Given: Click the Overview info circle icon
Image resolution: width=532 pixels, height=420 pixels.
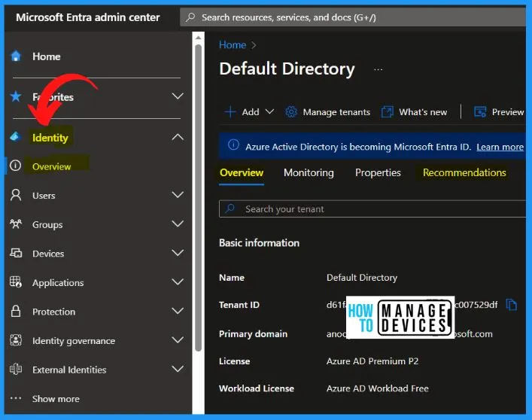Looking at the screenshot, I should point(15,166).
